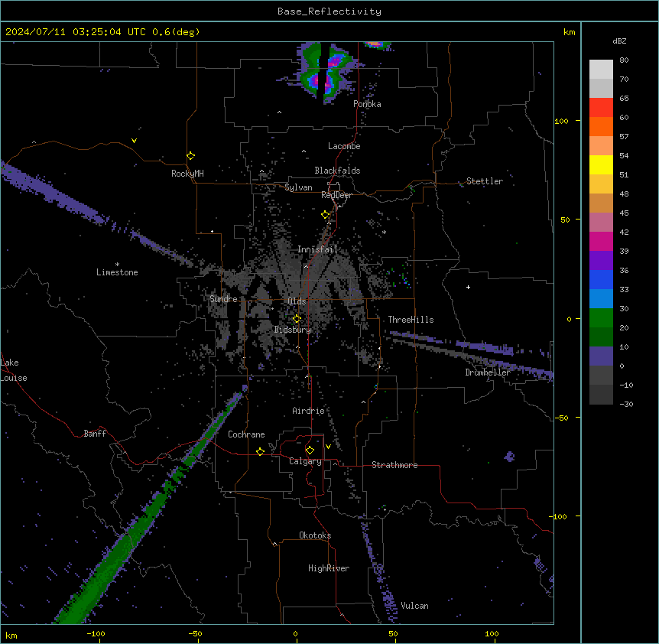Click the asterisk marker east of Innisfail
Screen dimensions: 659x644
pos(384,232)
